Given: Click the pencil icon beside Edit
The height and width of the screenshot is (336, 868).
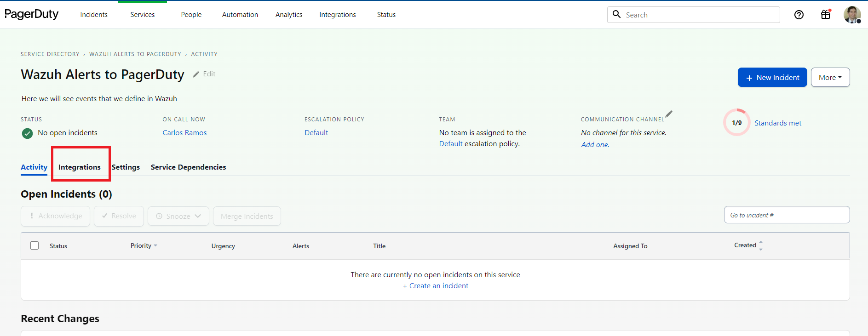Looking at the screenshot, I should (x=196, y=74).
